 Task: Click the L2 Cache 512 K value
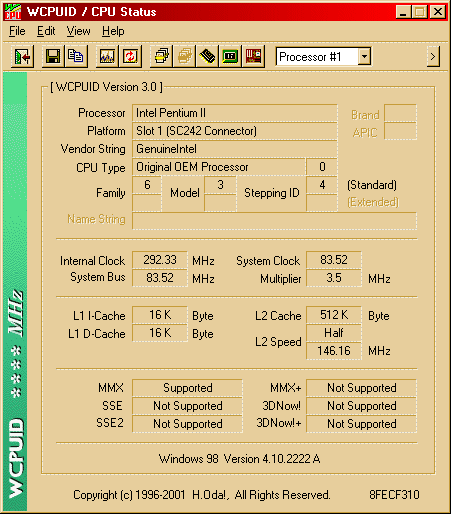coord(334,315)
